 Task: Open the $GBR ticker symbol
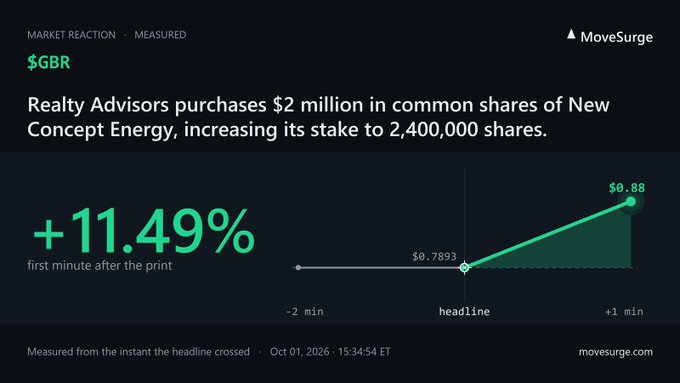(49, 62)
